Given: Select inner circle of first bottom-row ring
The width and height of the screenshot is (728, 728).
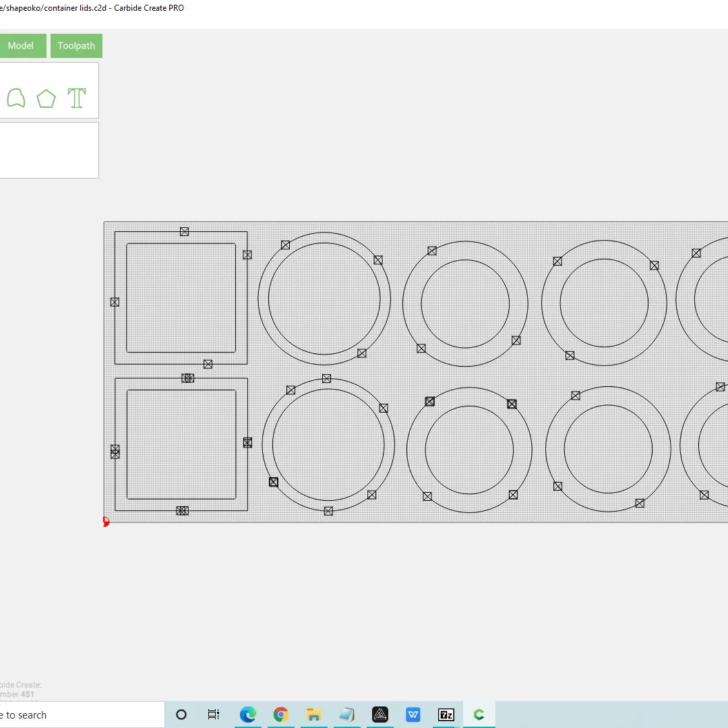Looking at the screenshot, I should (x=328, y=445).
